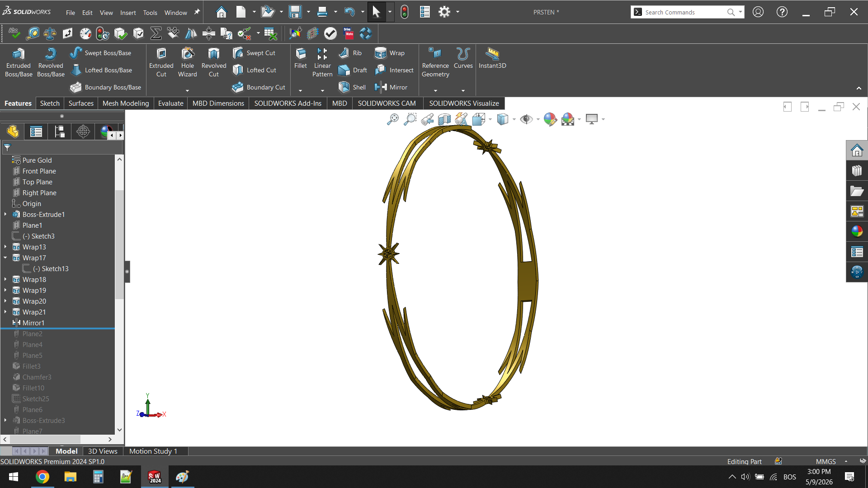The width and height of the screenshot is (868, 488).
Task: Click the Search Commands field
Action: [687, 12]
